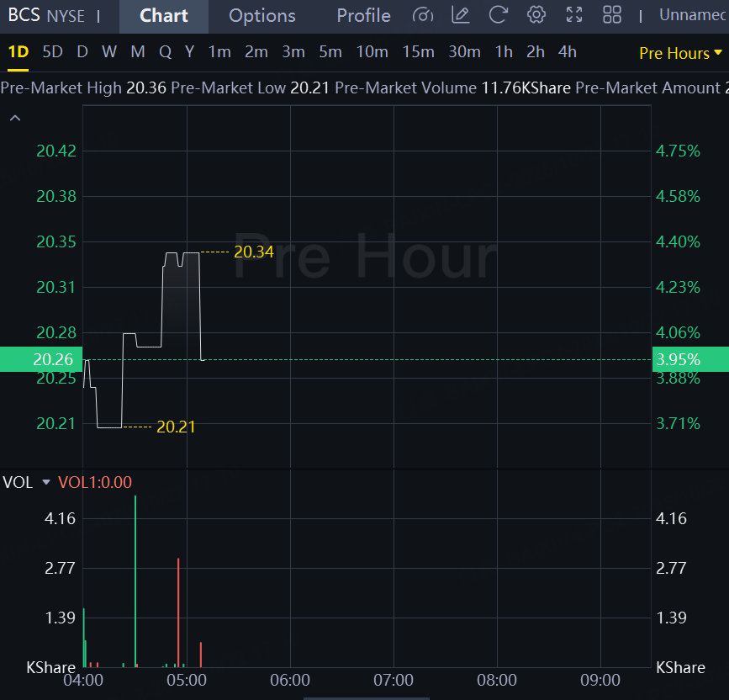This screenshot has height=700, width=729.
Task: Click the NYSE exchange label
Action: [66, 16]
